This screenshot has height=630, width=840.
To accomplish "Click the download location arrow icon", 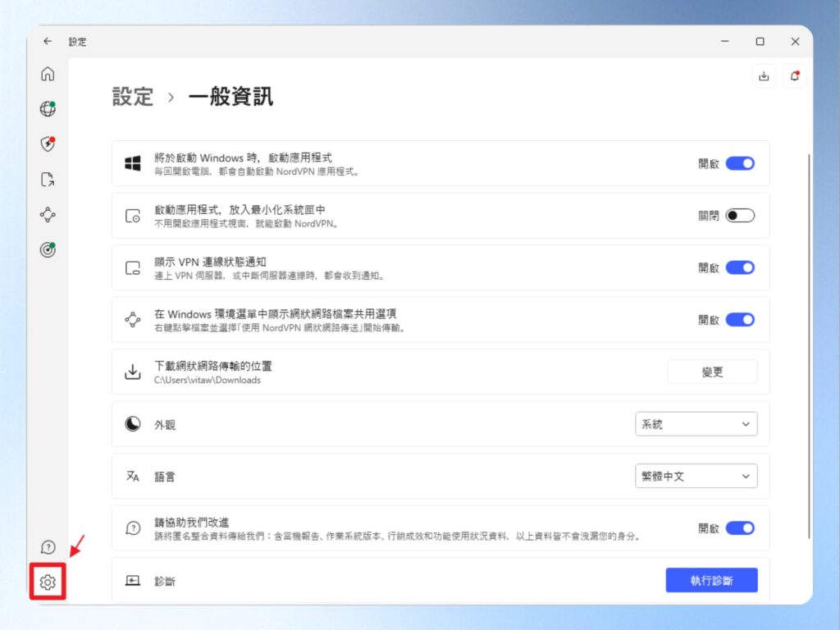I will point(133,372).
